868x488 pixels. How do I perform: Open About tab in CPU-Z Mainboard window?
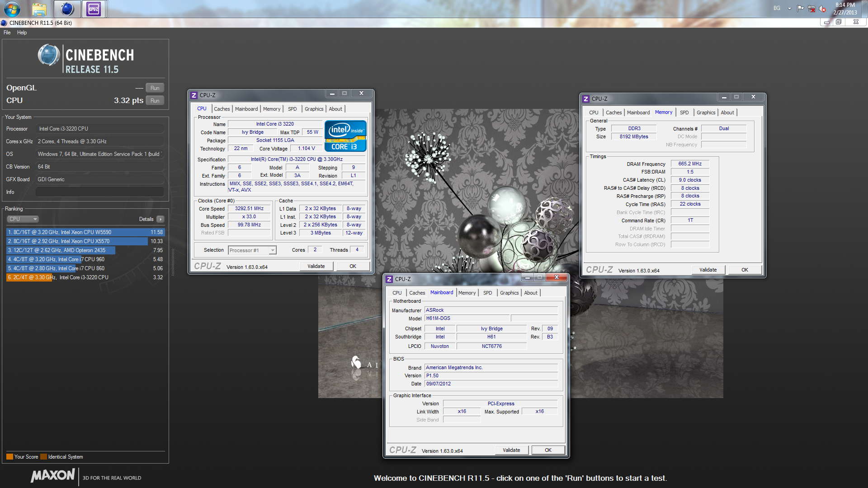[x=531, y=293]
